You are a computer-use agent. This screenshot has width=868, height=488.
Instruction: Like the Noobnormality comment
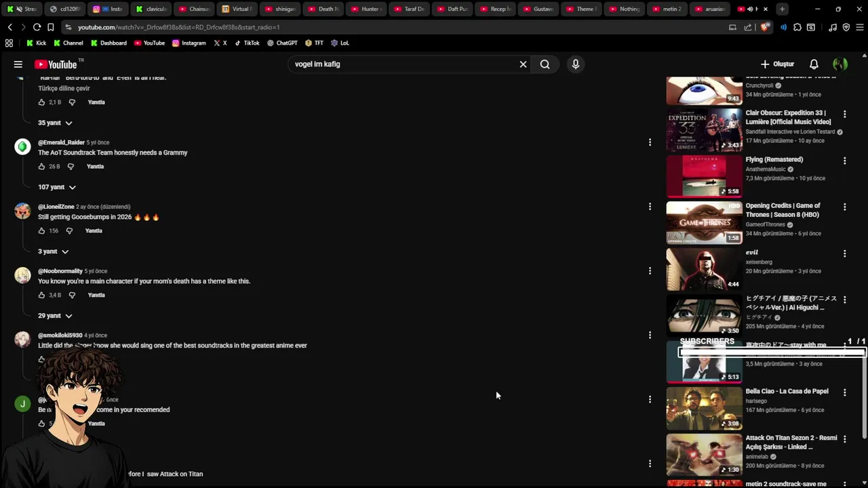point(41,296)
